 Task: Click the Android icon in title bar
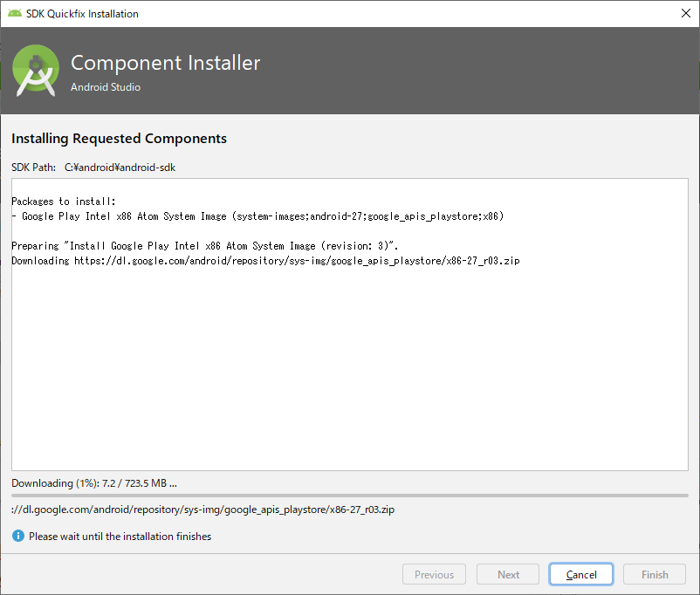click(x=15, y=13)
